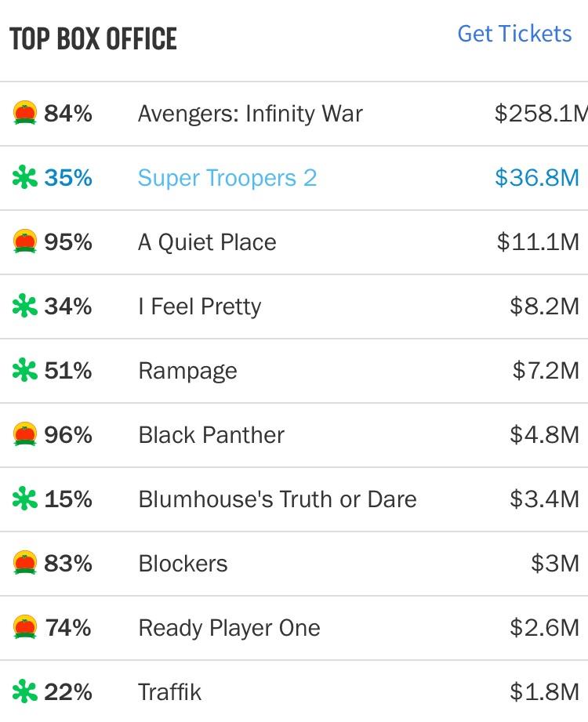Click the fresh tomato icon beside Black Panther
The height and width of the screenshot is (722, 588).
click(25, 435)
